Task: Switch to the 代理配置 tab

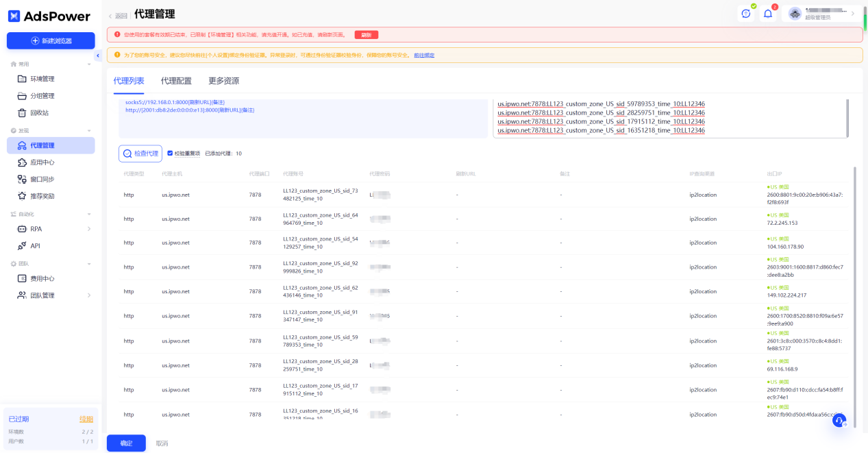Action: pyautogui.click(x=176, y=81)
